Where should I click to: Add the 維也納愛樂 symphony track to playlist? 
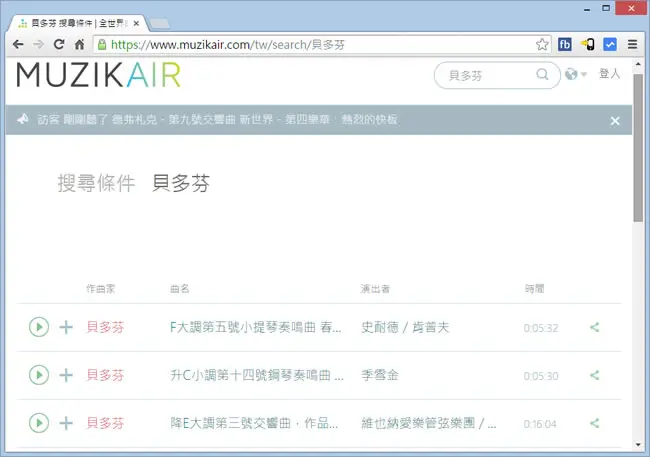66,423
